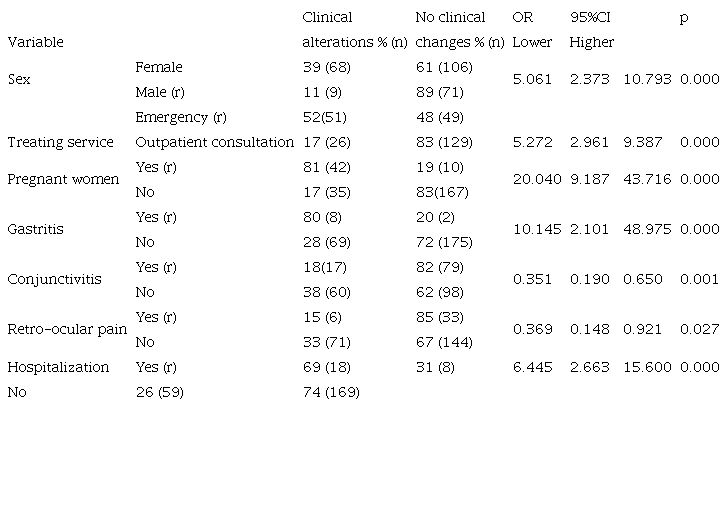Select the "Hospitalization" variable label

[58, 367]
